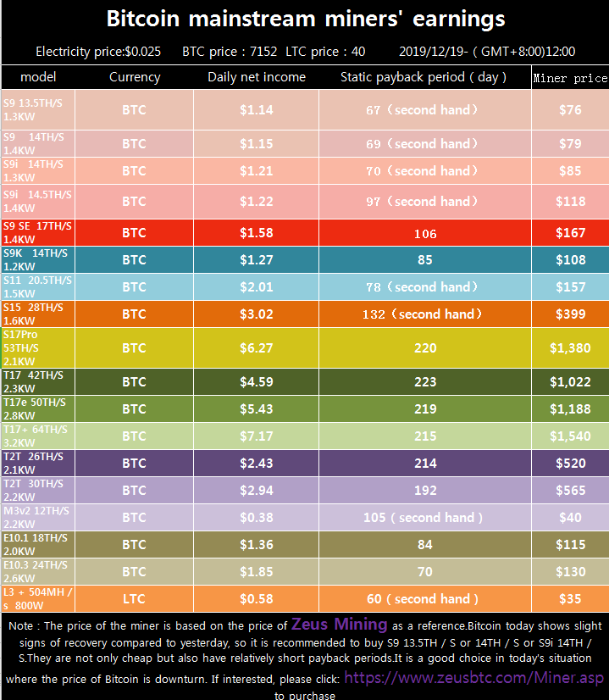Open the zeusbtc.com Miner.asp link
This screenshot has height=700, width=609.
pyautogui.click(x=474, y=678)
